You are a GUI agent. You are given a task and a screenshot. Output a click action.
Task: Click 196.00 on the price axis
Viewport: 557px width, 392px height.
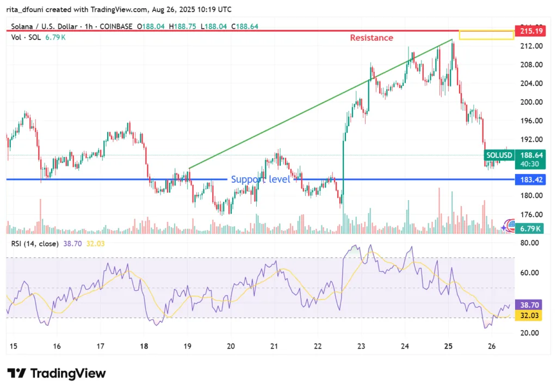click(531, 121)
